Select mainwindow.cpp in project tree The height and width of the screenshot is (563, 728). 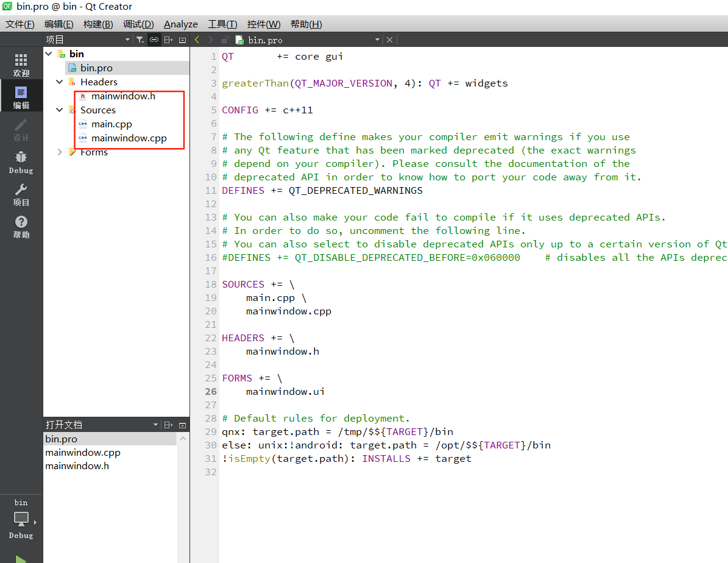click(129, 138)
